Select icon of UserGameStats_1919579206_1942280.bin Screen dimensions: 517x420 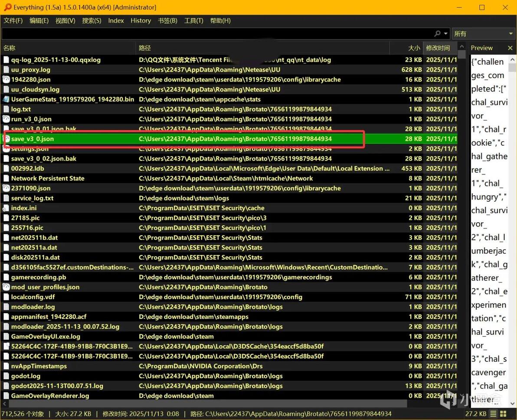pos(6,99)
